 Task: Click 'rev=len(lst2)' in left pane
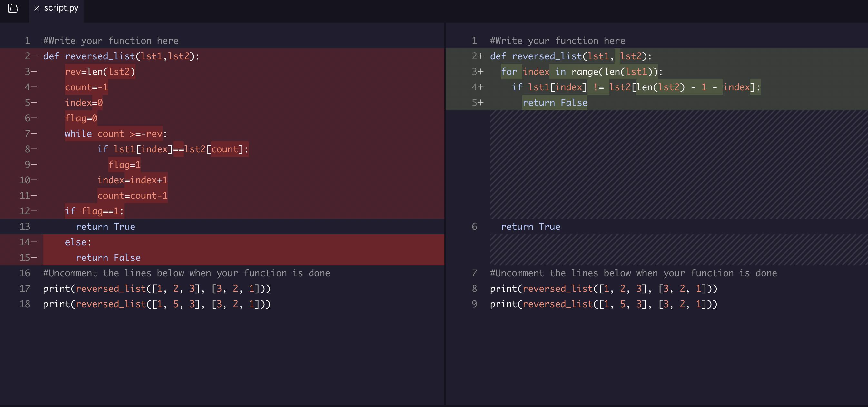click(x=100, y=71)
